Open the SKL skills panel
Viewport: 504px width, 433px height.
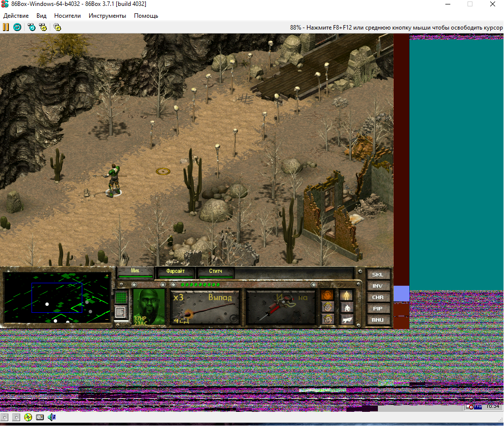pyautogui.click(x=378, y=275)
